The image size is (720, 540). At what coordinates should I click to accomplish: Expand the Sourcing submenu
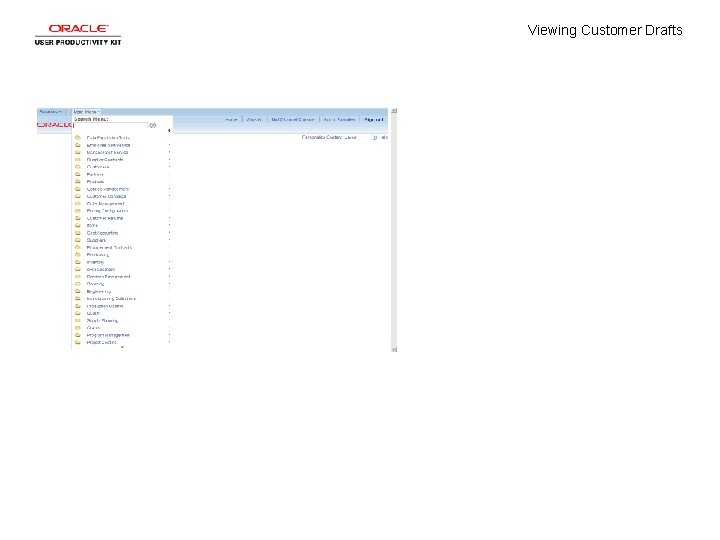tap(96, 284)
